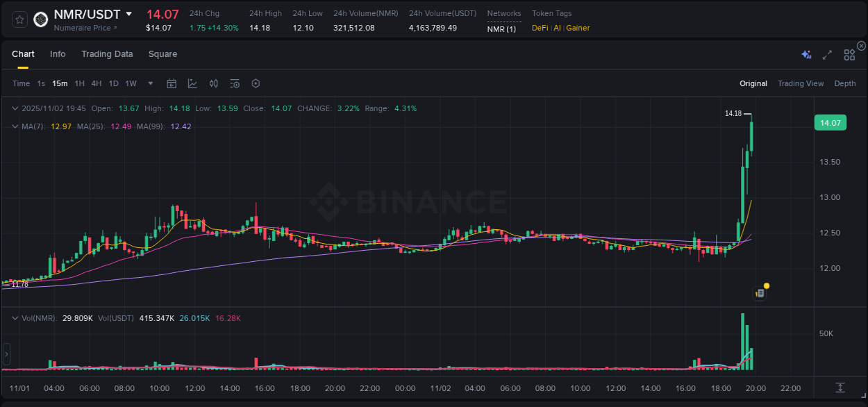Favorite NMR/USDT using the star icon
This screenshot has height=407, width=868.
[x=19, y=19]
